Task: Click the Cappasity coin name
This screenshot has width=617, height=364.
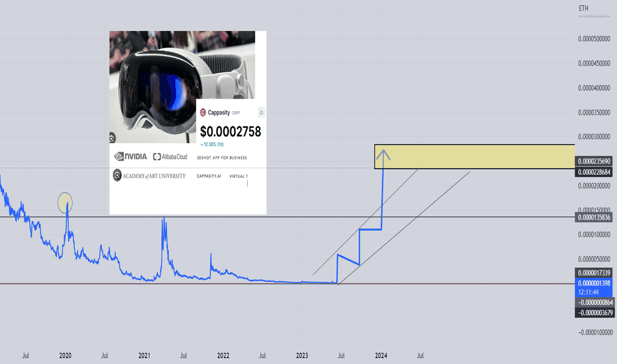Action: click(218, 113)
